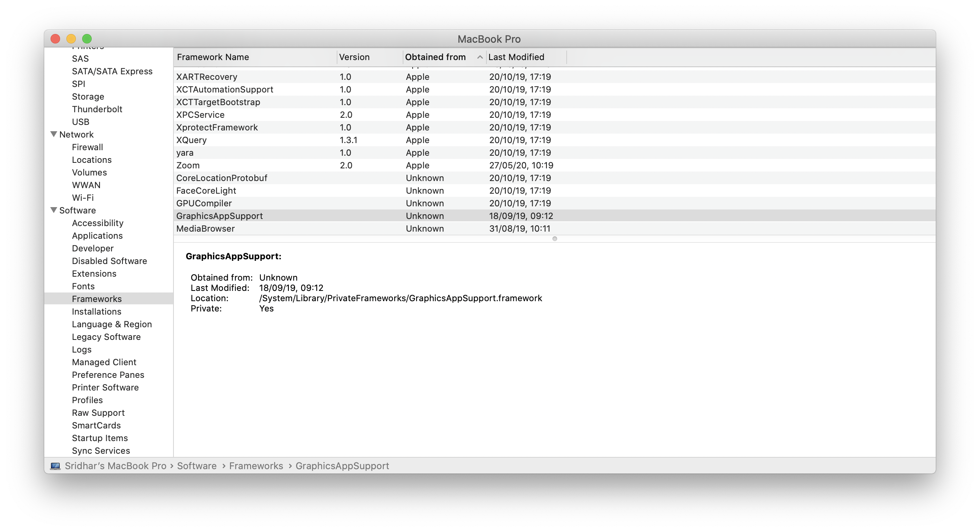Image resolution: width=980 pixels, height=532 pixels.
Task: Click the horizontal scrollbar handle below the table
Action: coord(555,239)
